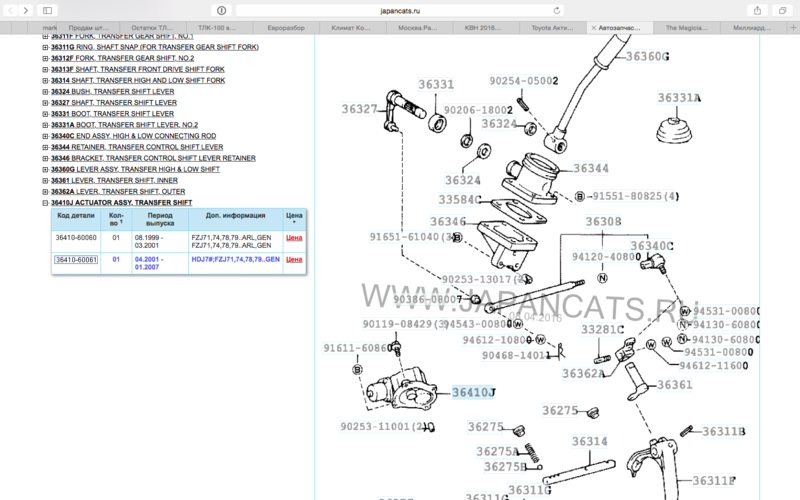Open 36340C END ASSY, HIGH & LOW CONNECTING ROD
The width and height of the screenshot is (800, 500).
133,136
